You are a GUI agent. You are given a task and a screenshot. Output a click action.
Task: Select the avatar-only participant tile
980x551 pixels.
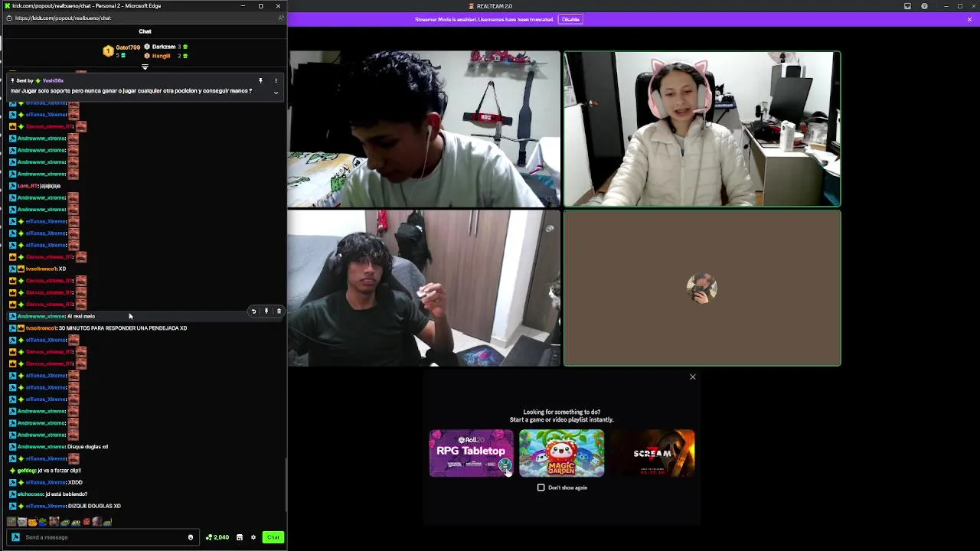702,289
